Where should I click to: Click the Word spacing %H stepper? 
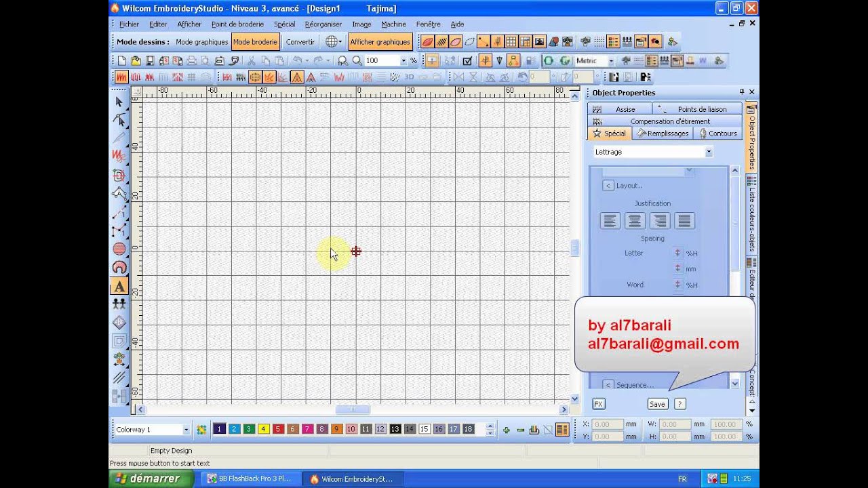677,285
